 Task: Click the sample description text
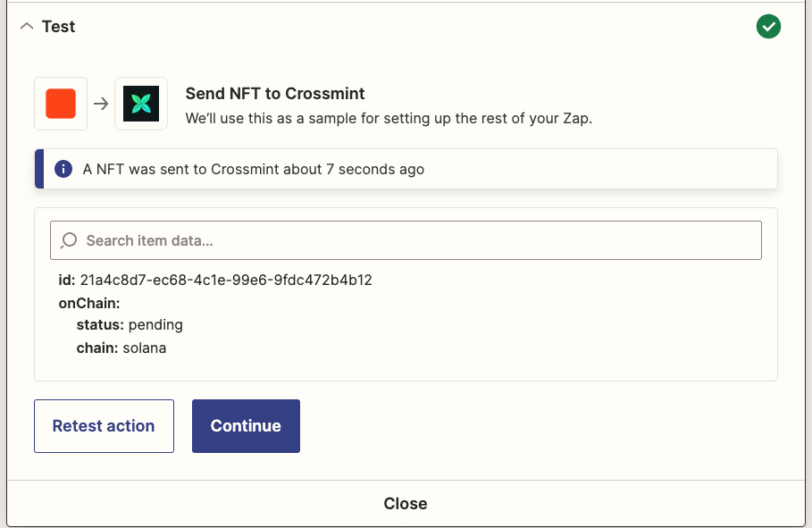(389, 118)
